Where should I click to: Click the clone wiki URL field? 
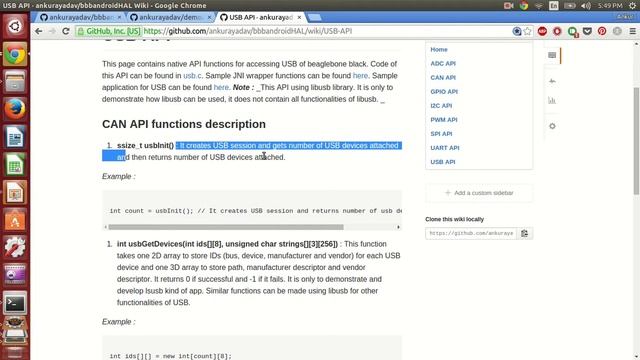(471, 233)
